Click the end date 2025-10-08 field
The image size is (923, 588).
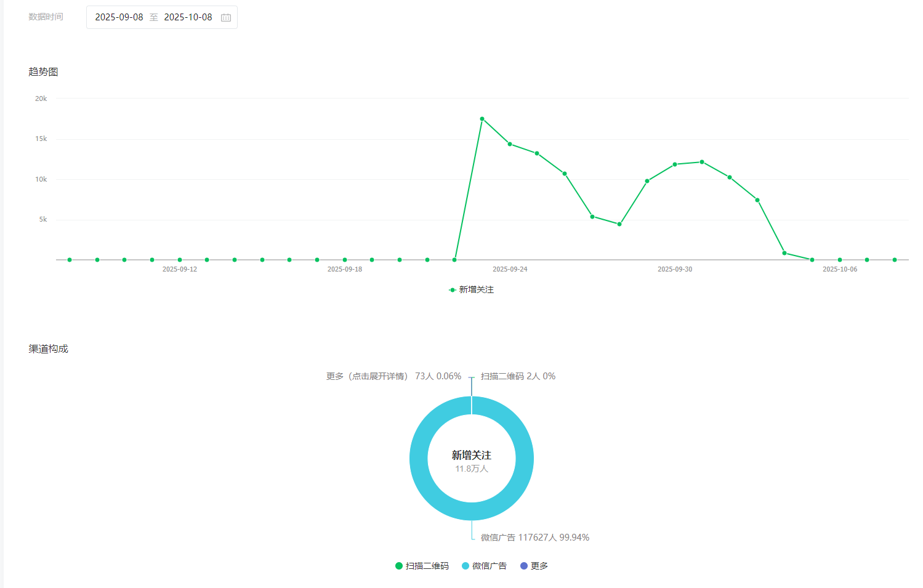tap(188, 17)
